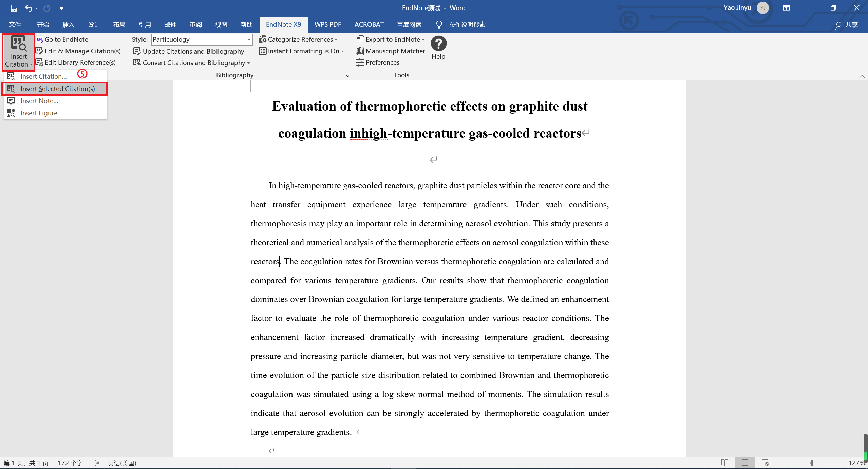Switch to the 插入 insert tab
868x469 pixels.
(x=68, y=25)
